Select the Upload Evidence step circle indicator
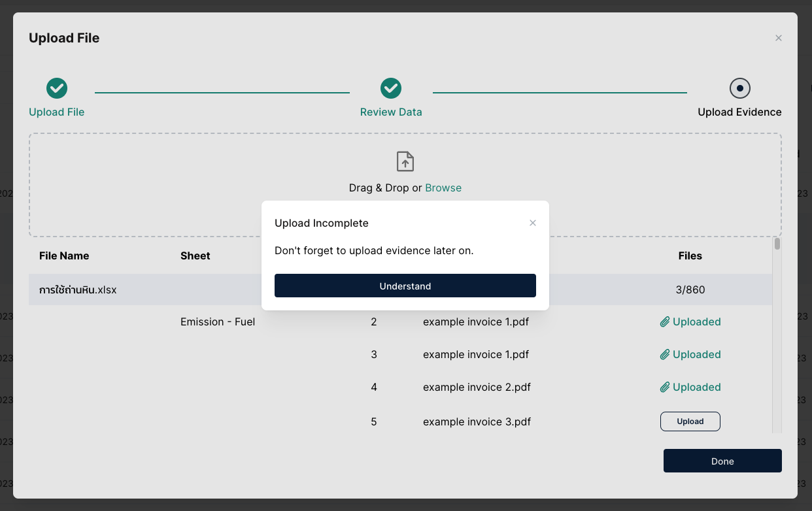This screenshot has width=812, height=511. (x=739, y=88)
